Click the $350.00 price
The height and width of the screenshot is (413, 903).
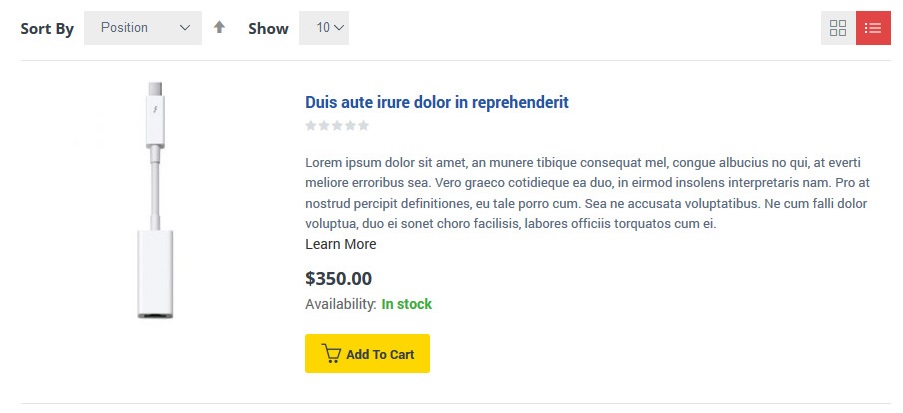(338, 279)
